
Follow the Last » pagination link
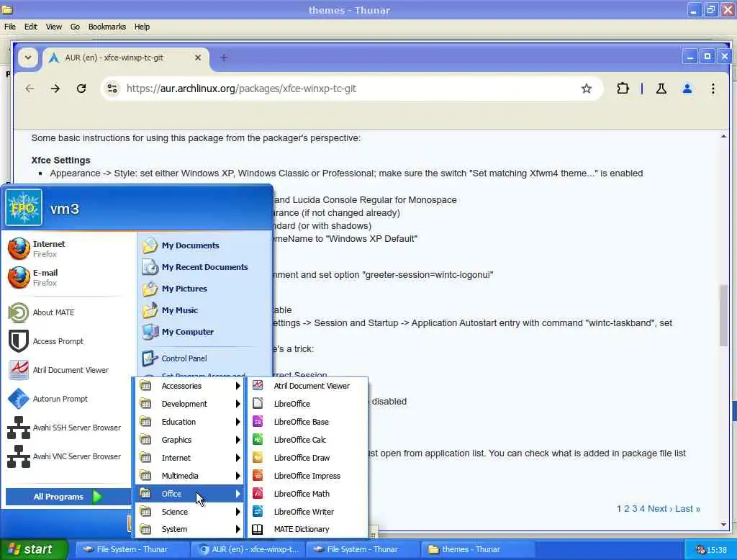click(687, 509)
